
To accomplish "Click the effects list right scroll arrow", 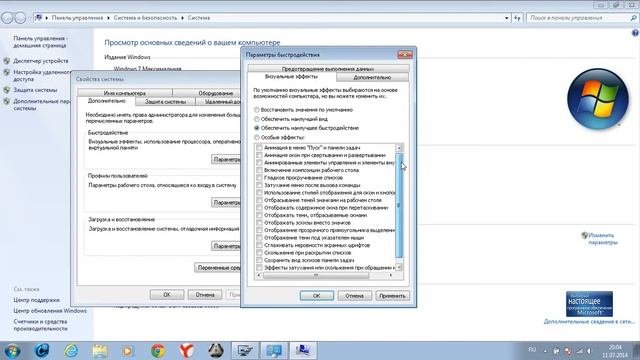I will (x=391, y=275).
